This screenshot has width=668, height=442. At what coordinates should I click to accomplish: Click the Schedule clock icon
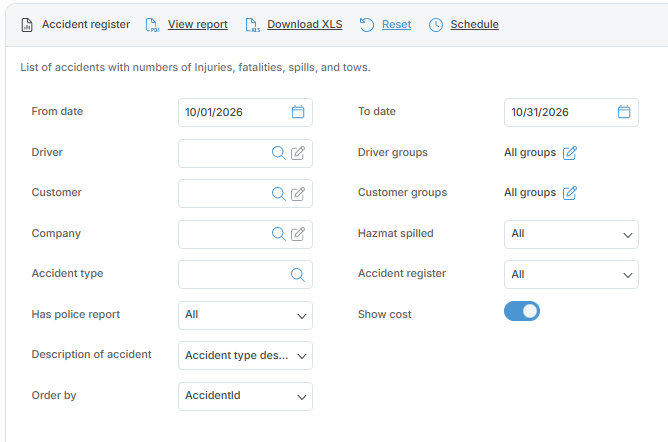(436, 25)
